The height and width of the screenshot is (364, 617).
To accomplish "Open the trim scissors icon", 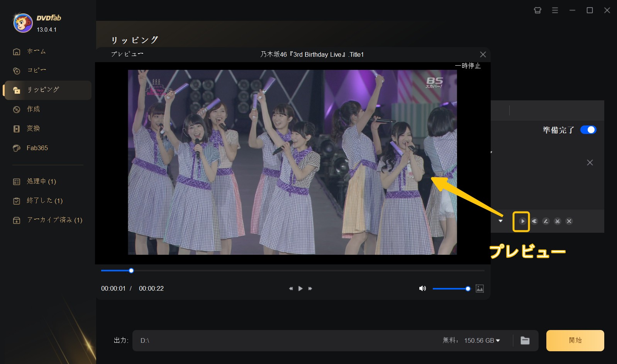I will (558, 221).
